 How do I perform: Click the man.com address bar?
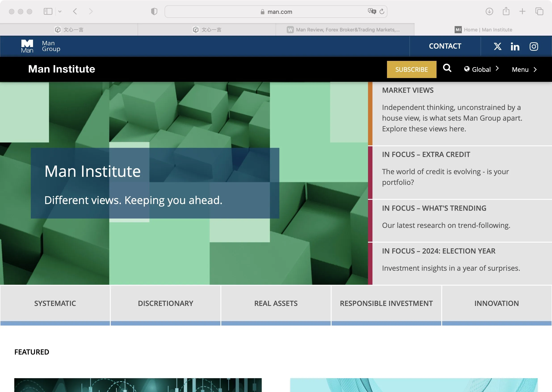[276, 12]
